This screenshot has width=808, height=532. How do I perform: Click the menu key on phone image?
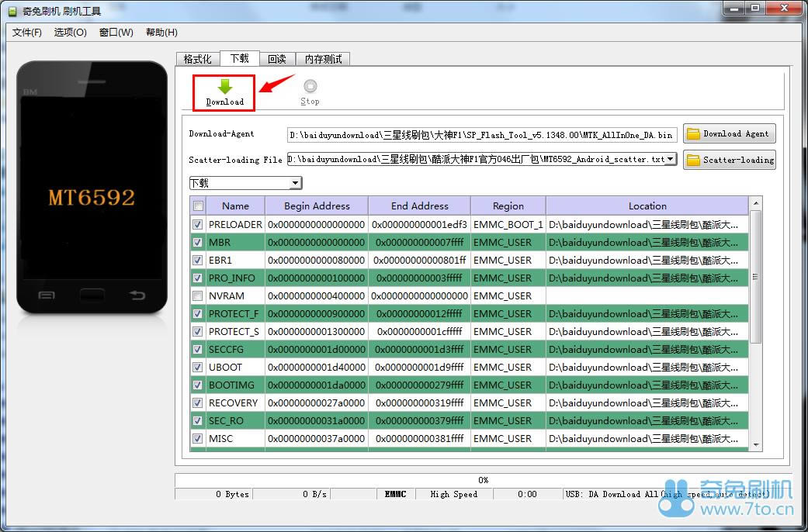coord(47,295)
